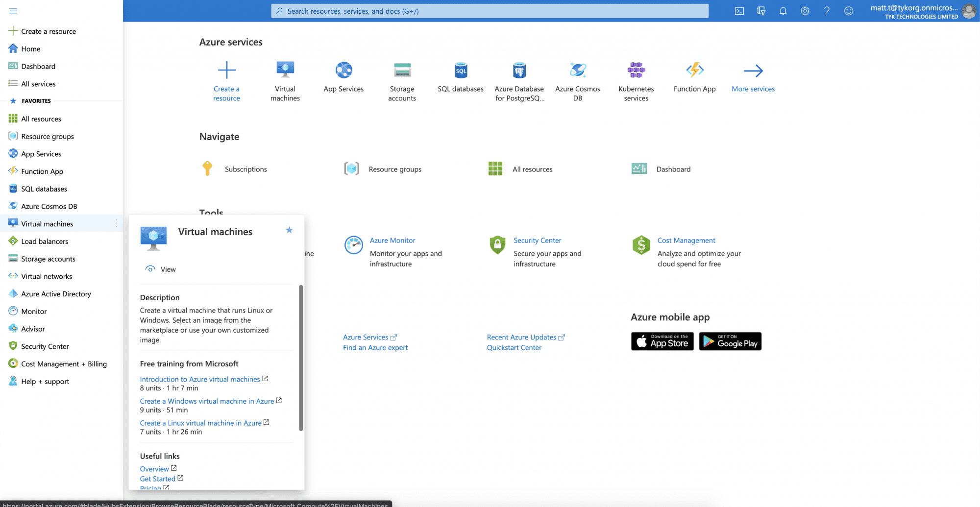Viewport: 980px width, 507px height.
Task: Open the notifications bell icon
Action: click(x=783, y=11)
